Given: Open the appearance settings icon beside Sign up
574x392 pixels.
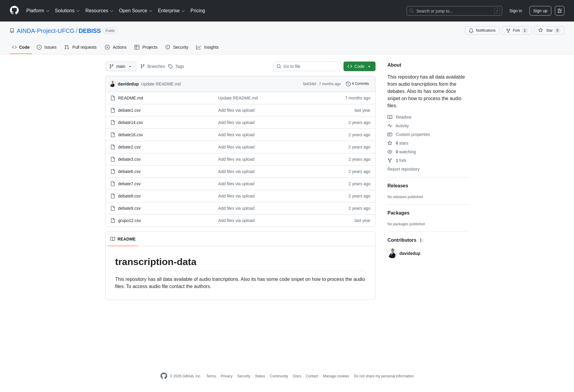Looking at the screenshot, I should (560, 11).
